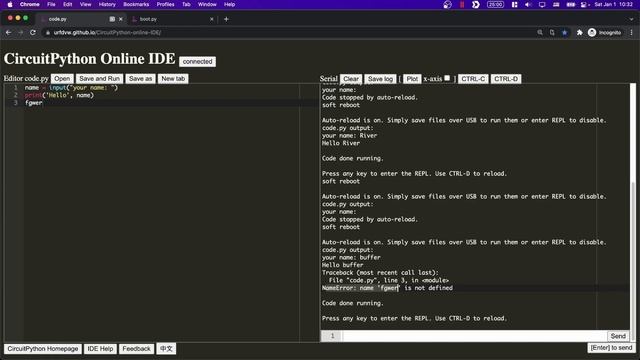The image size is (640, 360).
Task: Open the Chrome menu in the menu bar
Action: 30,4
